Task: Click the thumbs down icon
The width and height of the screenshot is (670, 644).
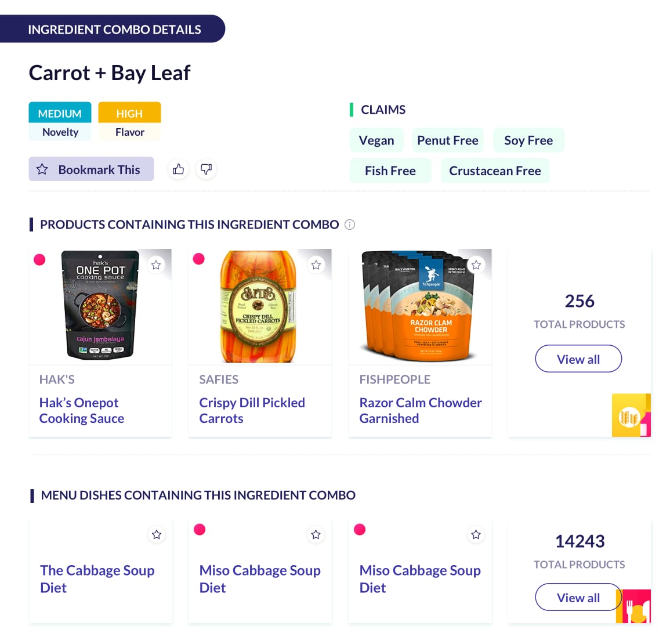Action: click(x=206, y=169)
